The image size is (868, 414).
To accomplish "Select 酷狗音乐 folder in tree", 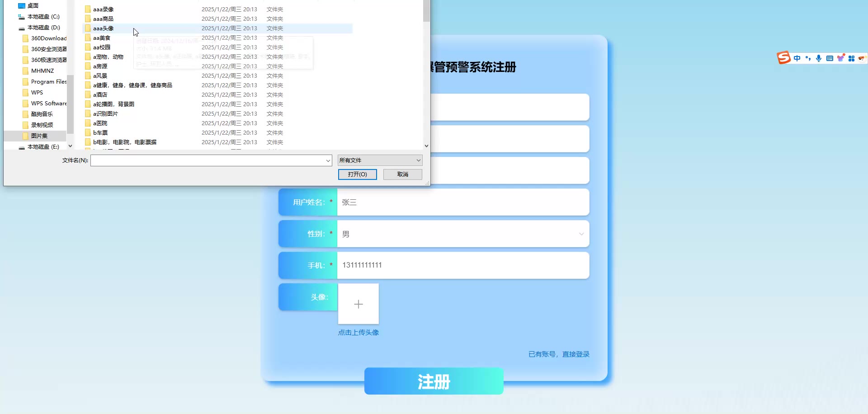I will click(x=38, y=114).
